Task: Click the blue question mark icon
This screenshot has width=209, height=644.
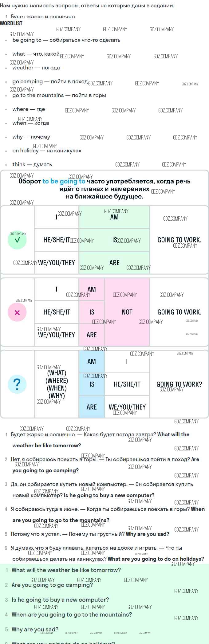Action: (17, 384)
